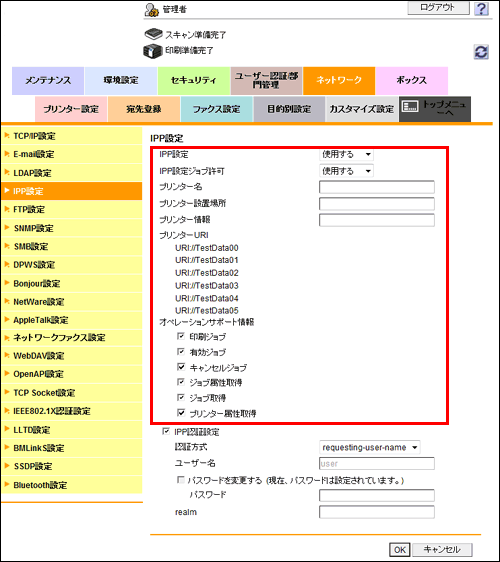Uncheck the キャンセルジョブ checkbox
500x562 pixels.
click(181, 367)
